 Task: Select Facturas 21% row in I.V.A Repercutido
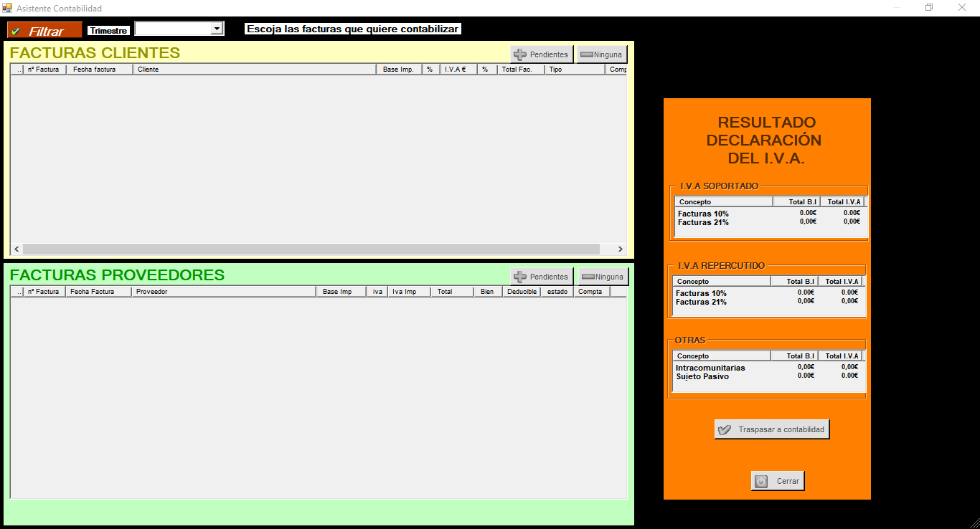(701, 302)
